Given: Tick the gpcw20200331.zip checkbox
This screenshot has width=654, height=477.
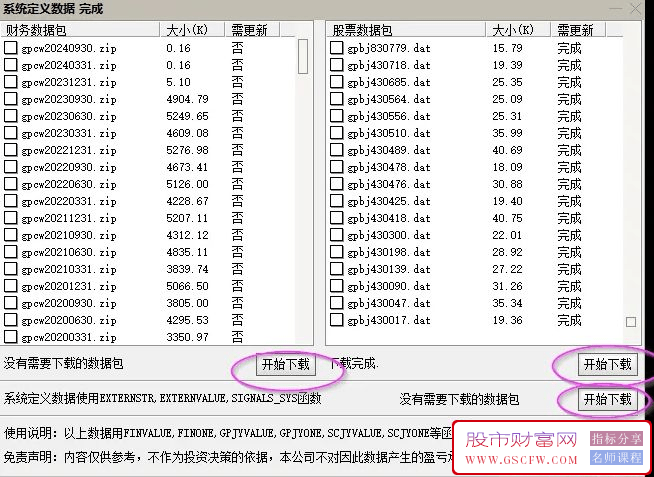Looking at the screenshot, I should (x=11, y=337).
